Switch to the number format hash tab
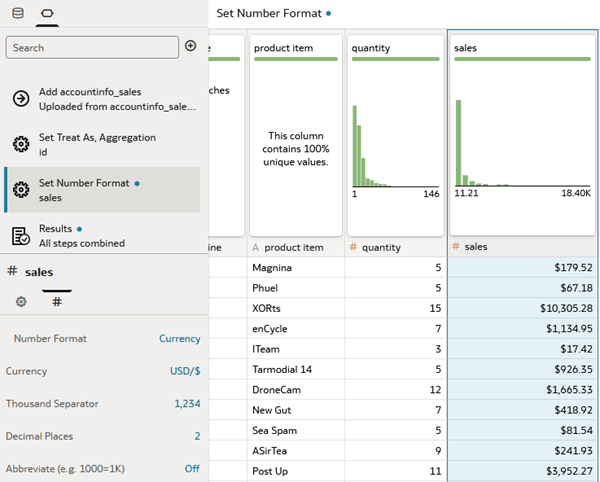This screenshot has width=600, height=482. 57,301
